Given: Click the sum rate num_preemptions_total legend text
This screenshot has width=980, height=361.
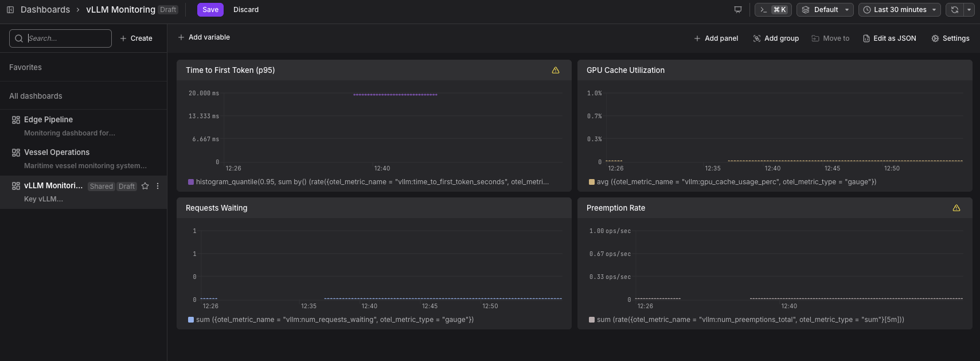Looking at the screenshot, I should (x=750, y=320).
